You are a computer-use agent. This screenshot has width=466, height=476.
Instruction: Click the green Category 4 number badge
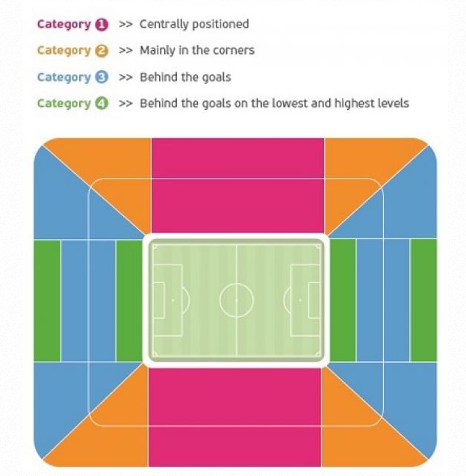(102, 103)
